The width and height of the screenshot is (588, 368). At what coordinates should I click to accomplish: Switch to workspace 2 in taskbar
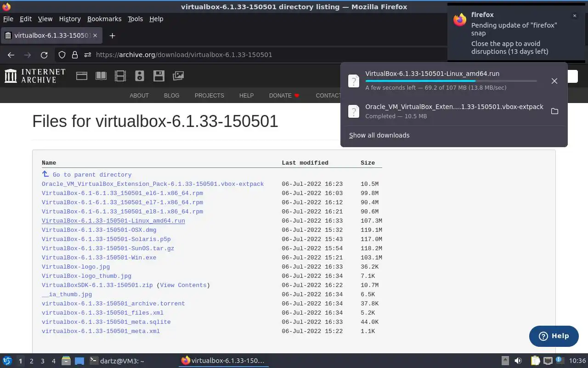click(x=32, y=361)
